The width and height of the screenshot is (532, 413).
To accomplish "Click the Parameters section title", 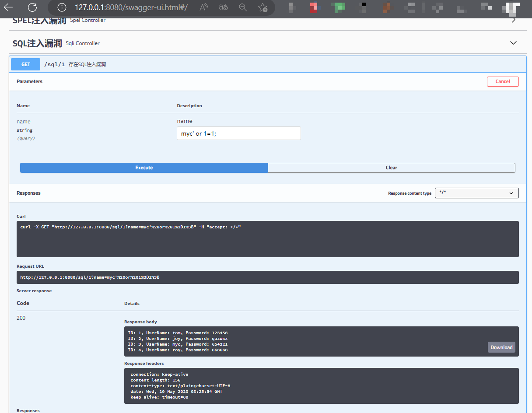I will [x=29, y=81].
